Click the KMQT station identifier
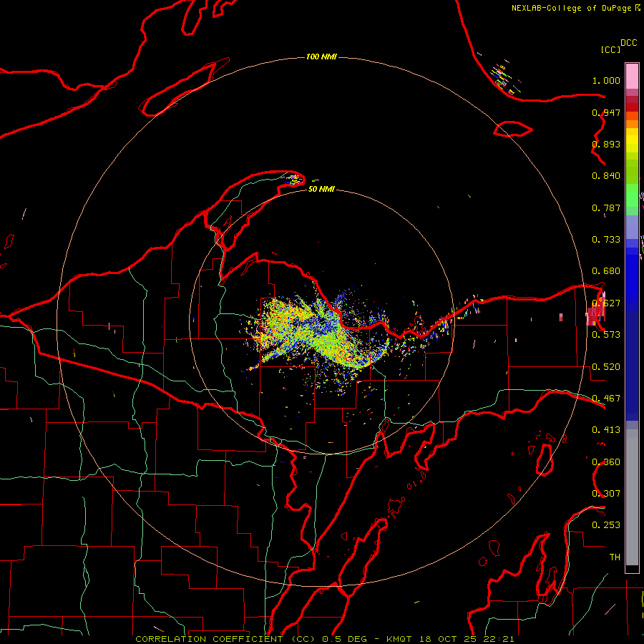Viewport: 644px width, 644px height. pos(399,639)
